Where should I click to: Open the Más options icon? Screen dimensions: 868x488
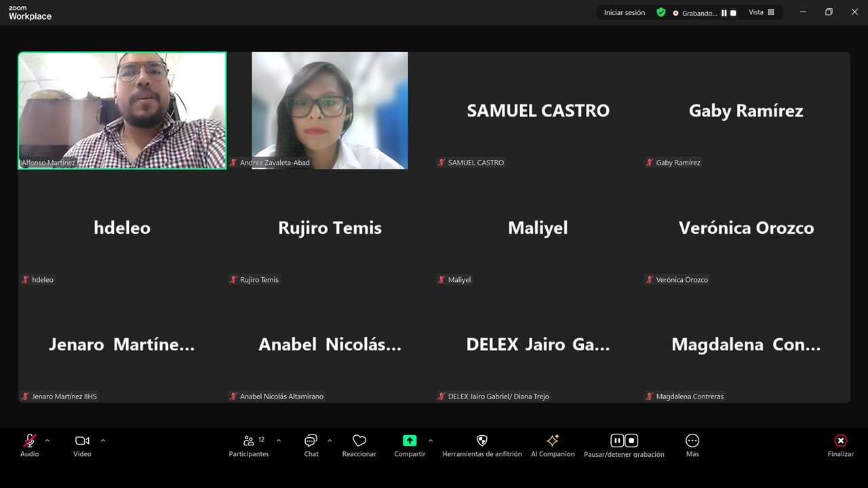coord(692,441)
